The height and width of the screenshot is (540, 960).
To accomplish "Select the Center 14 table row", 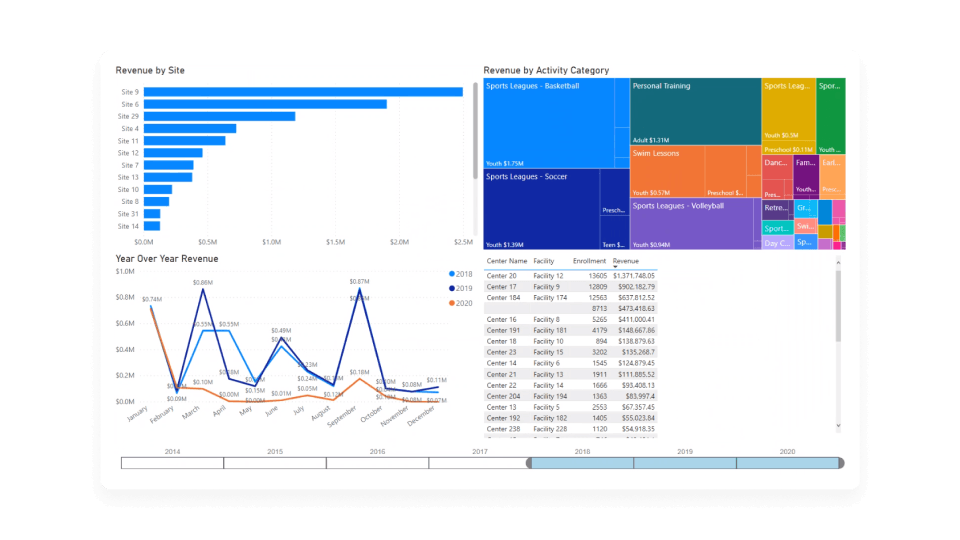I will click(571, 363).
